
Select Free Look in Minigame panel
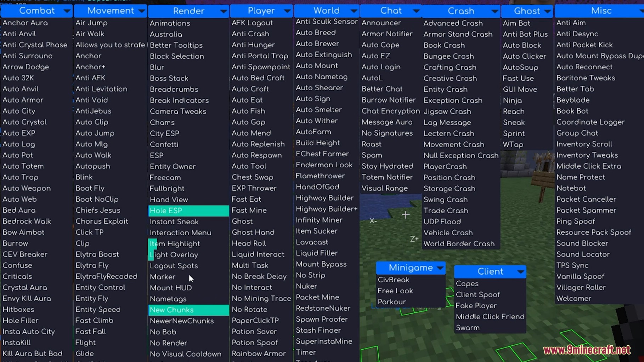[411, 291]
